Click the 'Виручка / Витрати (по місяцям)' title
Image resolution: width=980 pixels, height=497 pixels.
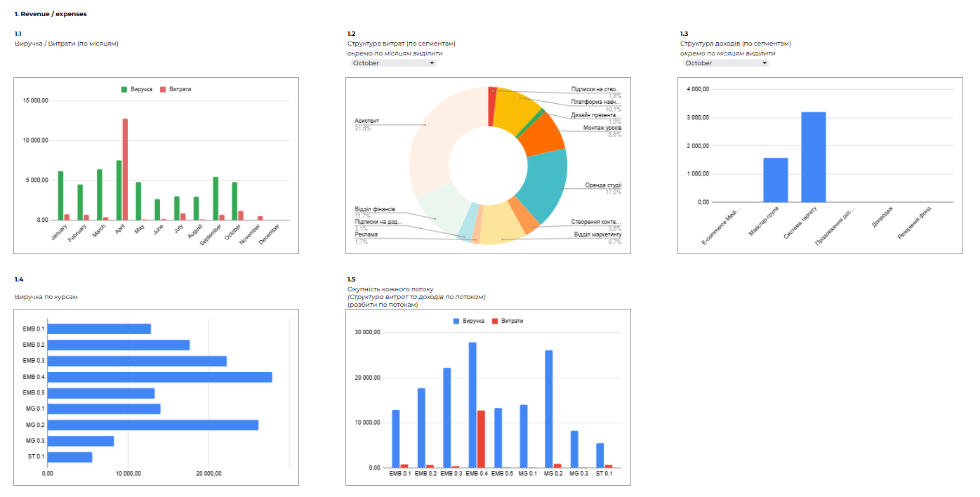tap(67, 44)
